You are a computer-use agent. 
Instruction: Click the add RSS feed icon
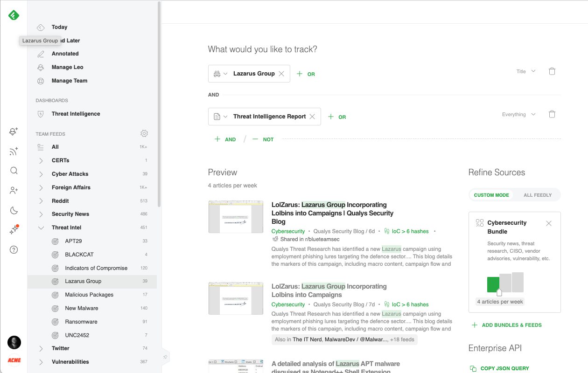point(14,151)
